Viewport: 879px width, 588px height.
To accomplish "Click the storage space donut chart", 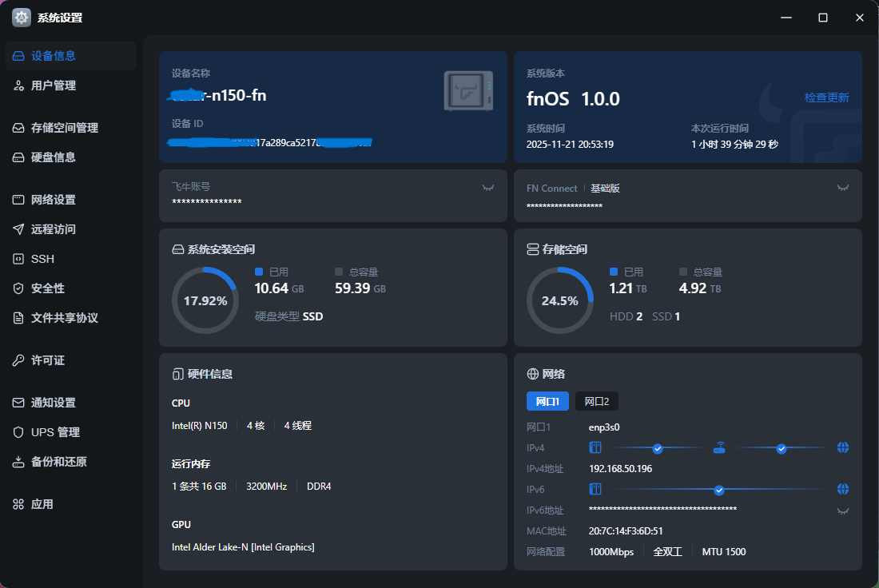I will [559, 300].
